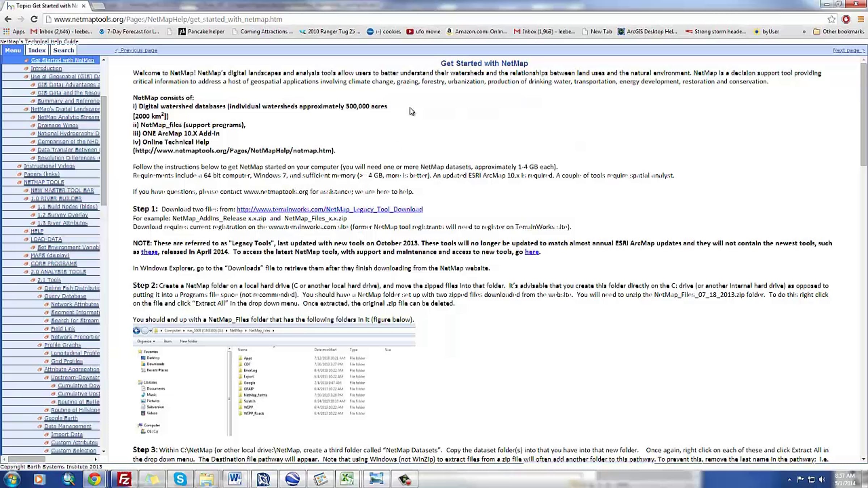Open NEW MASTER TOOL BAR topic

(62, 191)
